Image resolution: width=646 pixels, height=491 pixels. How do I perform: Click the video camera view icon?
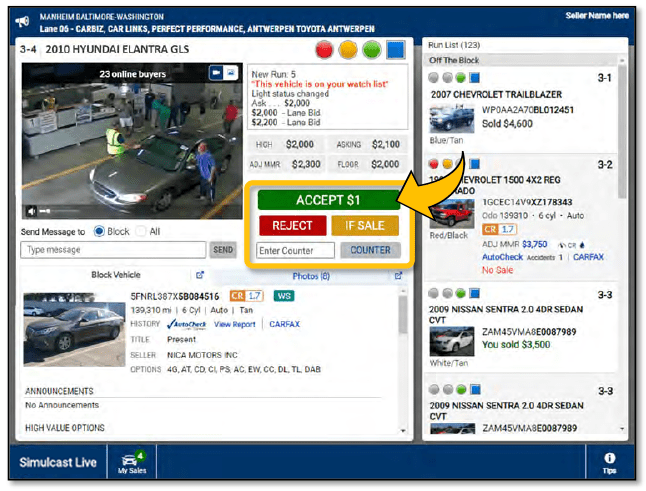(215, 73)
